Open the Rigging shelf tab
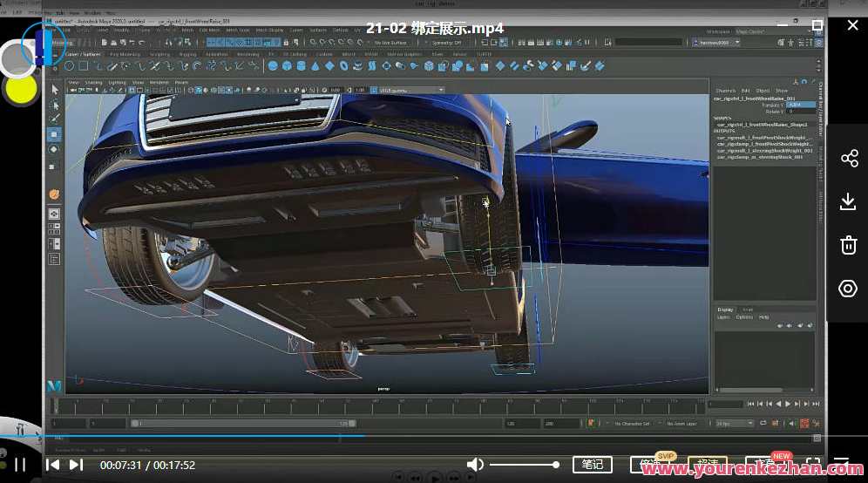This screenshot has height=483, width=868. [188, 54]
